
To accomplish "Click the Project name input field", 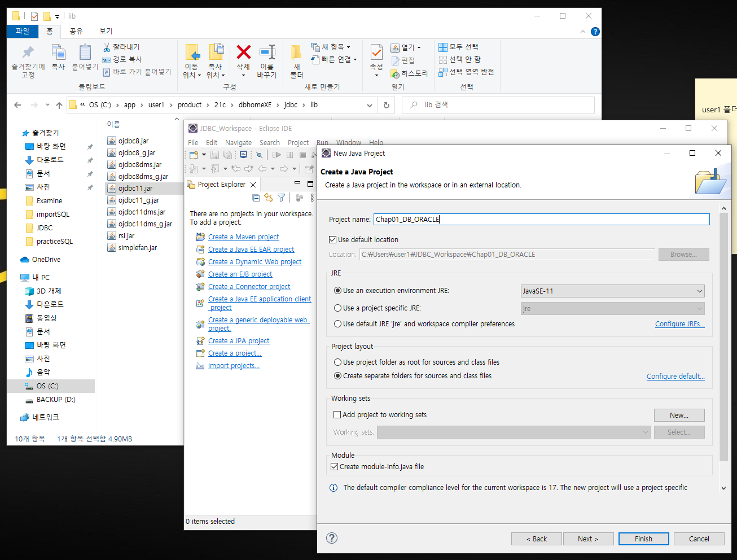I will point(542,220).
